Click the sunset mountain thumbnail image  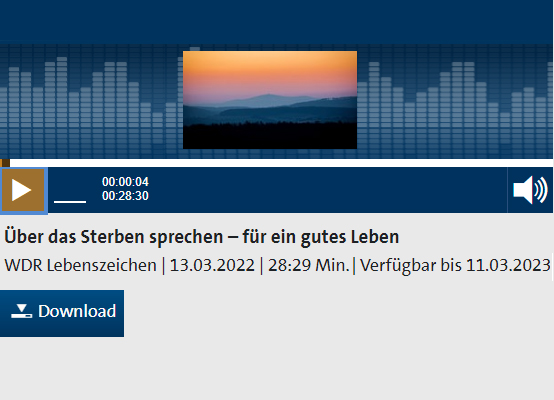tap(270, 100)
